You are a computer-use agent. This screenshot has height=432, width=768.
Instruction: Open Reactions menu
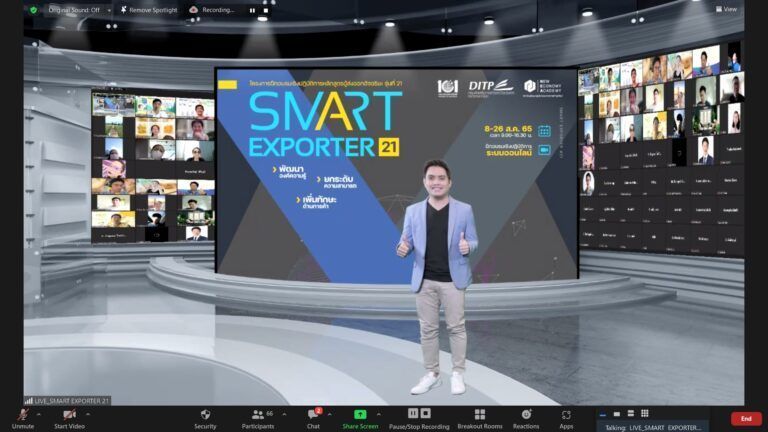526,419
